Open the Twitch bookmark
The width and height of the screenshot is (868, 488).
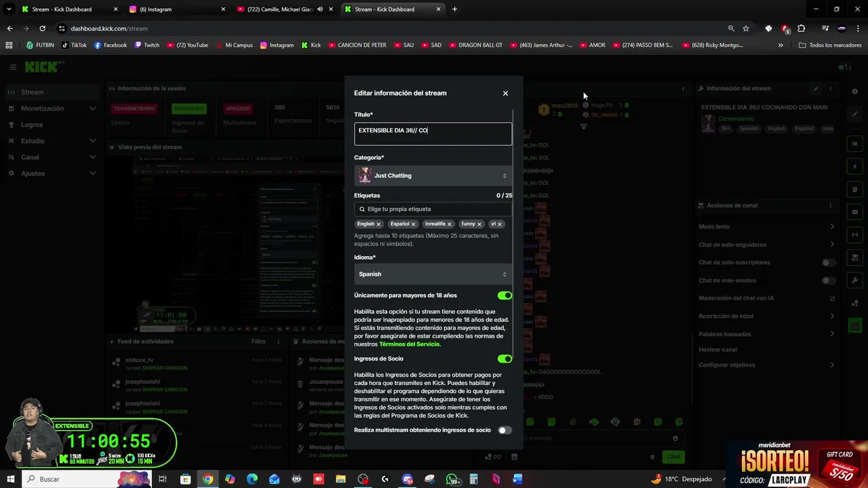tap(147, 45)
